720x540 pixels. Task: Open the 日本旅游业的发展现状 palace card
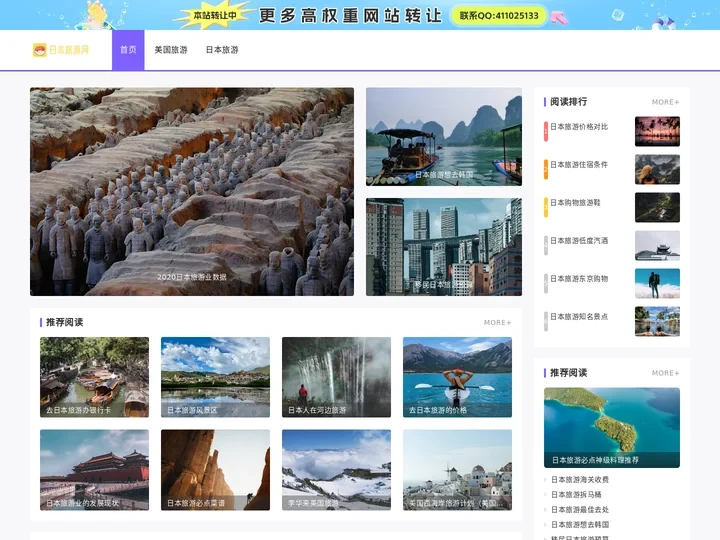point(95,470)
